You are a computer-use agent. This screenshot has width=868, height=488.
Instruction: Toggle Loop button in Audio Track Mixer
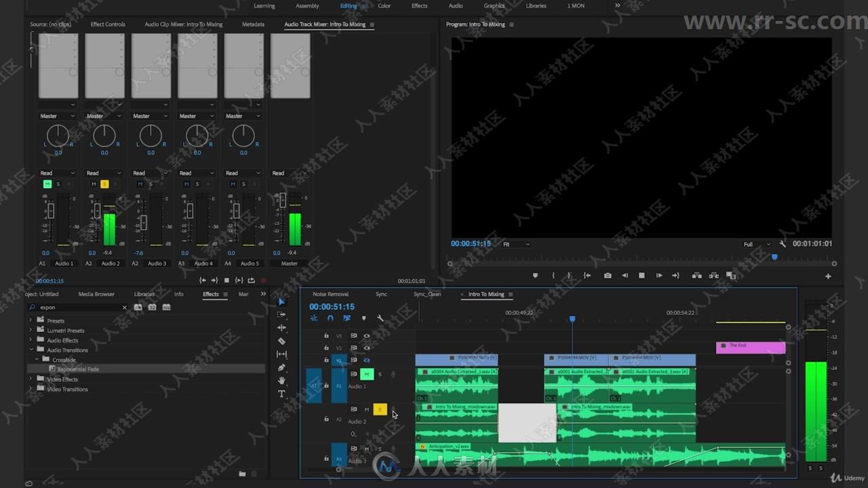(252, 280)
